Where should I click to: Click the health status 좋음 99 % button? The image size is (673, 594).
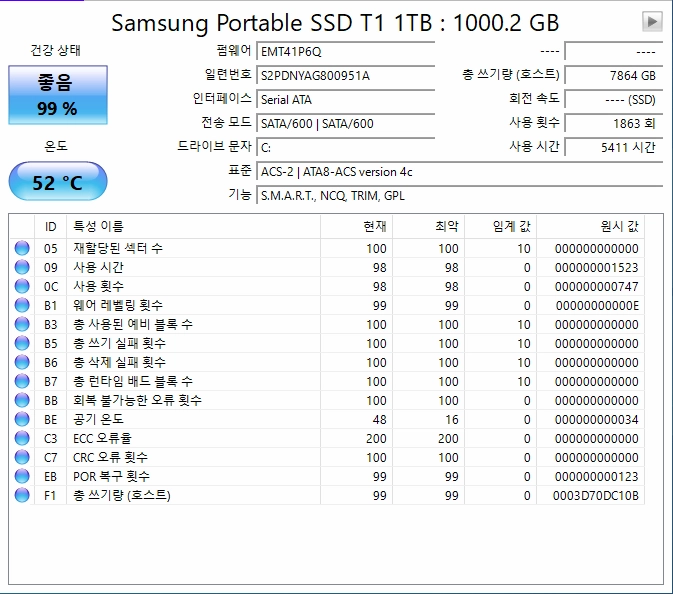[58, 95]
